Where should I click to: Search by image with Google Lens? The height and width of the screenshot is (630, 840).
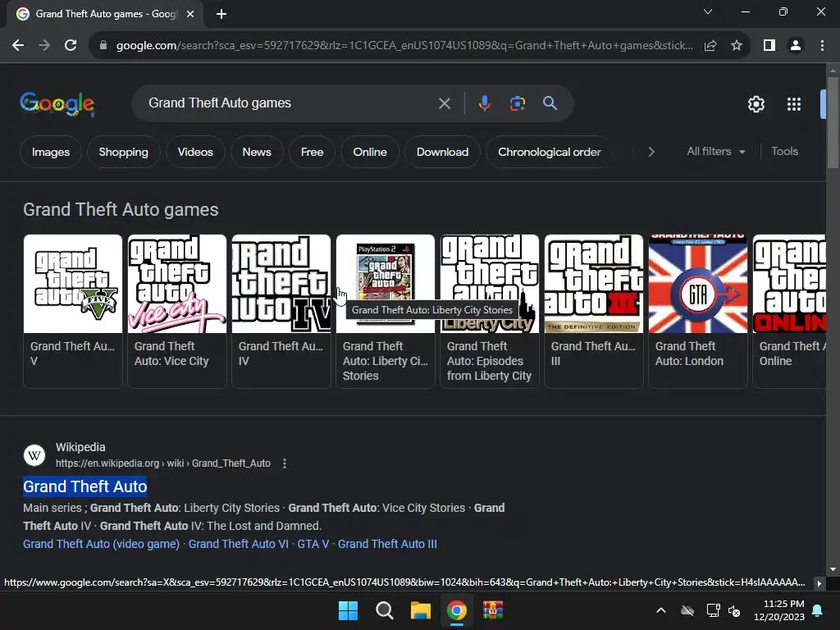pos(518,103)
